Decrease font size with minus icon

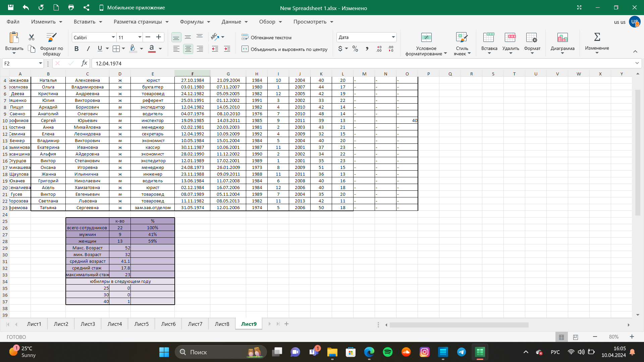click(x=148, y=37)
